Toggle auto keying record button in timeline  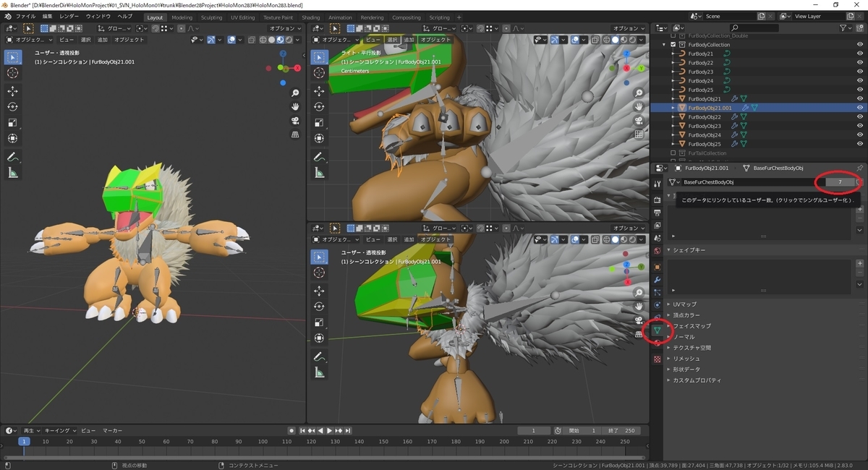292,430
